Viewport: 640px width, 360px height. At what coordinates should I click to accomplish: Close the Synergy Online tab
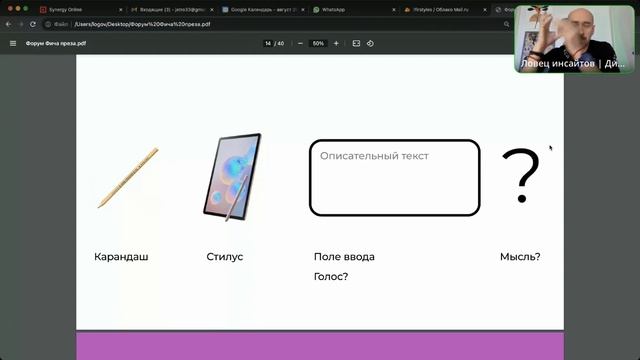click(121, 9)
